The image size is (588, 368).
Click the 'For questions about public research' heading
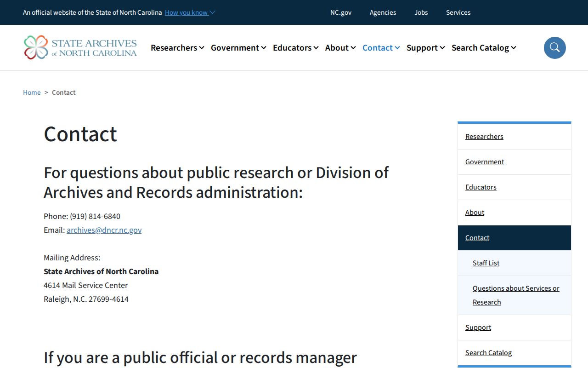216,182
